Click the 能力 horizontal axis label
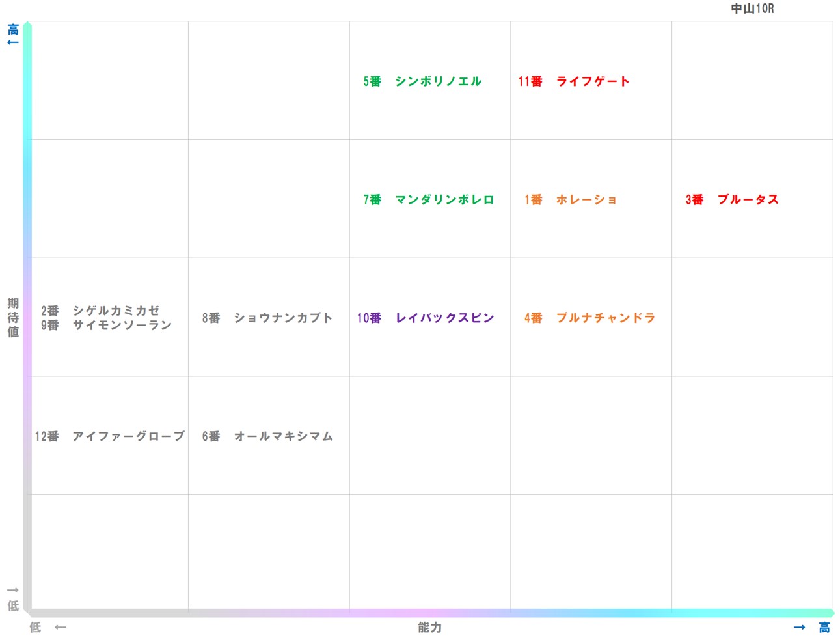 pyautogui.click(x=429, y=628)
